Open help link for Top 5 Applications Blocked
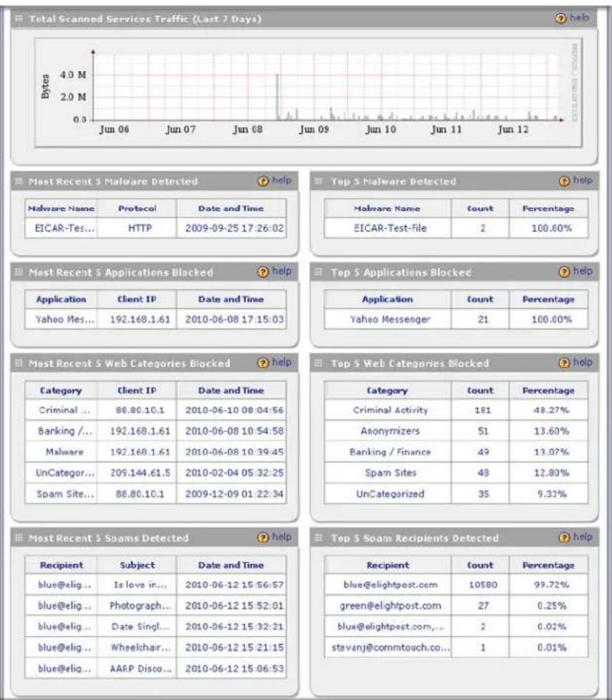 click(583, 272)
